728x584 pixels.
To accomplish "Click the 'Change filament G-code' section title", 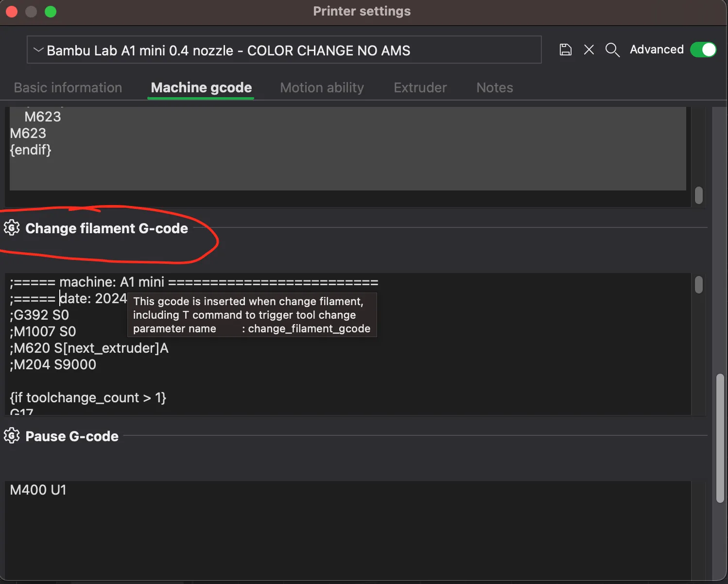I will pos(106,228).
